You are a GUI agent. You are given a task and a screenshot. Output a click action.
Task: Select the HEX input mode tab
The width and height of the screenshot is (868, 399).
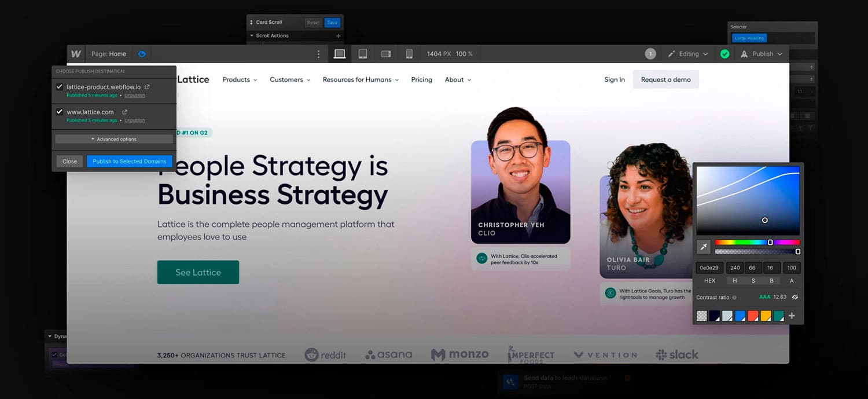click(709, 280)
